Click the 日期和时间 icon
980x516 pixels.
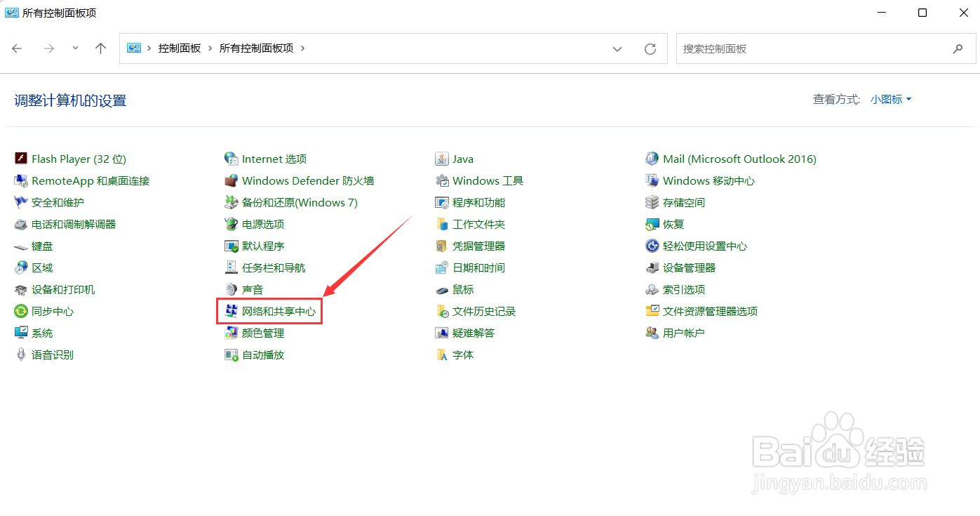point(442,268)
